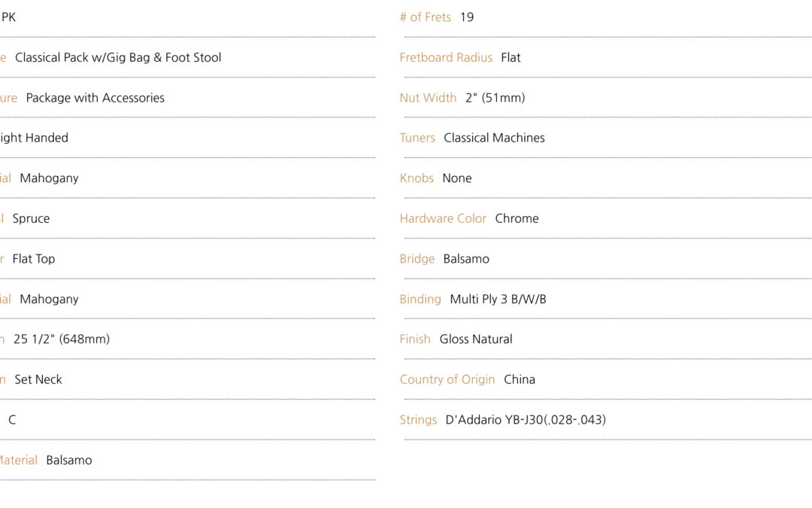Click the Nut Width spec label

[428, 98]
